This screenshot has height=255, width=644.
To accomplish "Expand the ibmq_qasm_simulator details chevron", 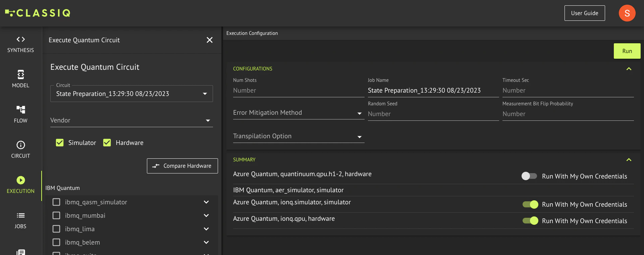I will click(206, 202).
